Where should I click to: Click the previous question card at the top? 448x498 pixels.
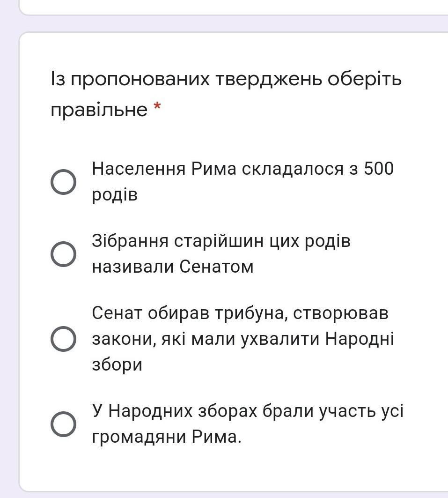pos(234,7)
